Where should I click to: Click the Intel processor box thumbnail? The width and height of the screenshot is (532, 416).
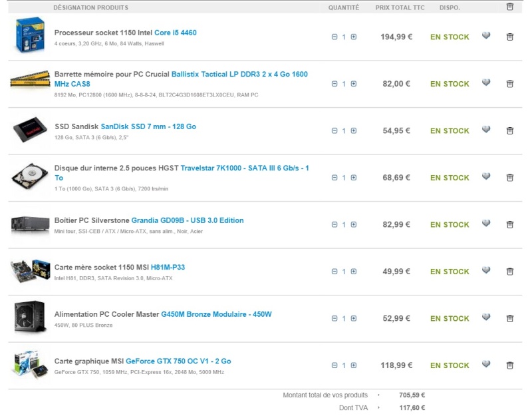[x=30, y=35]
